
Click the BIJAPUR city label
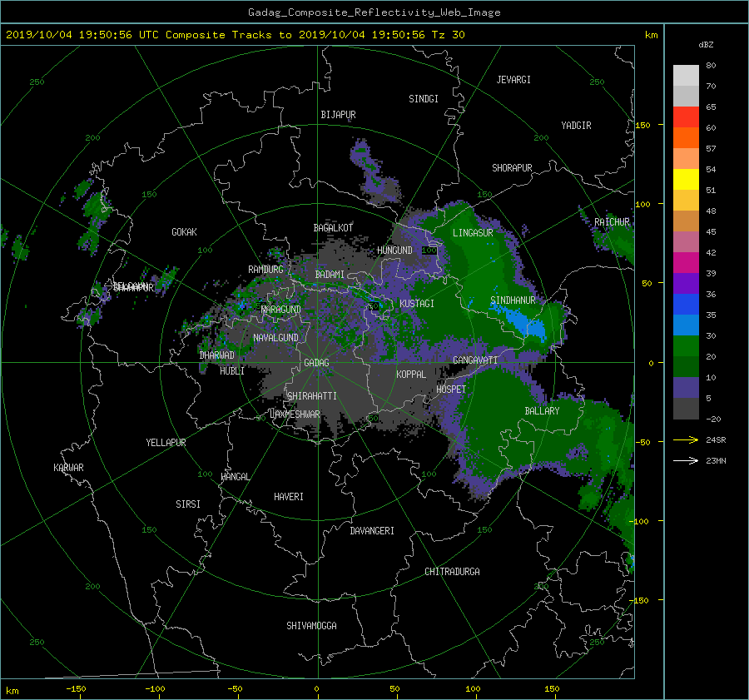pyautogui.click(x=338, y=115)
